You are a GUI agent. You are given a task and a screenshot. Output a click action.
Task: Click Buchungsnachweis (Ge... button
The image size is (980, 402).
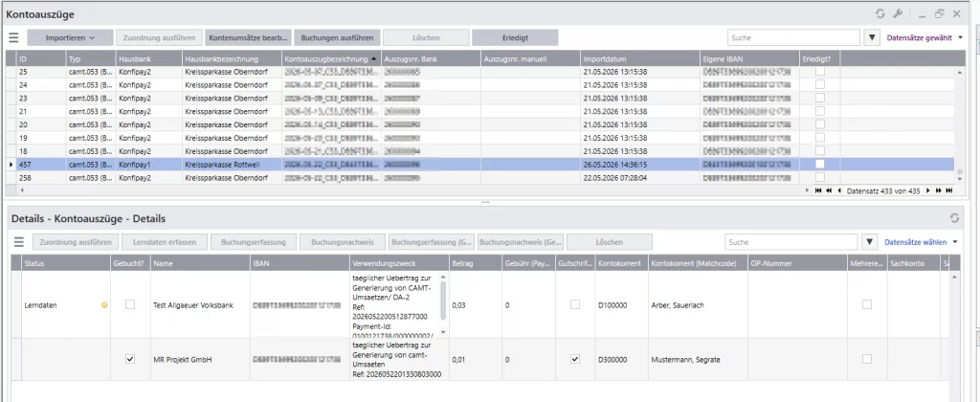click(521, 242)
